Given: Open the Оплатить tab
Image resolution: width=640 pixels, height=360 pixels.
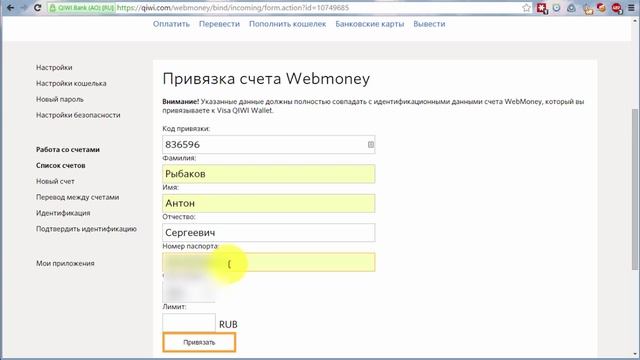Looking at the screenshot, I should pos(171,24).
